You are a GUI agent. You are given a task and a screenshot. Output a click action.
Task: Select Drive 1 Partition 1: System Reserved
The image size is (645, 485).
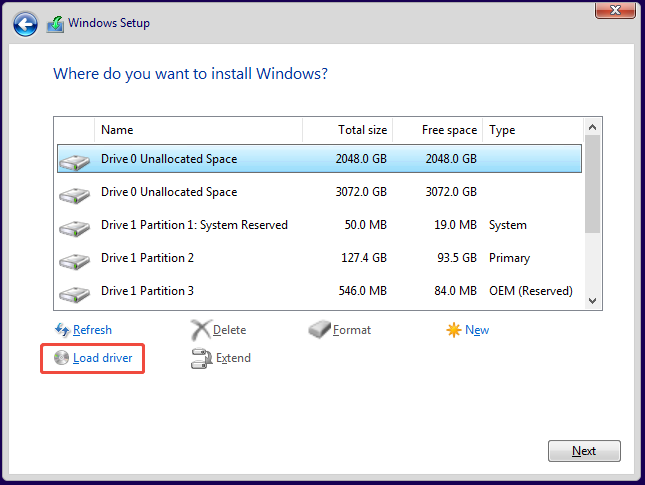[x=319, y=225]
